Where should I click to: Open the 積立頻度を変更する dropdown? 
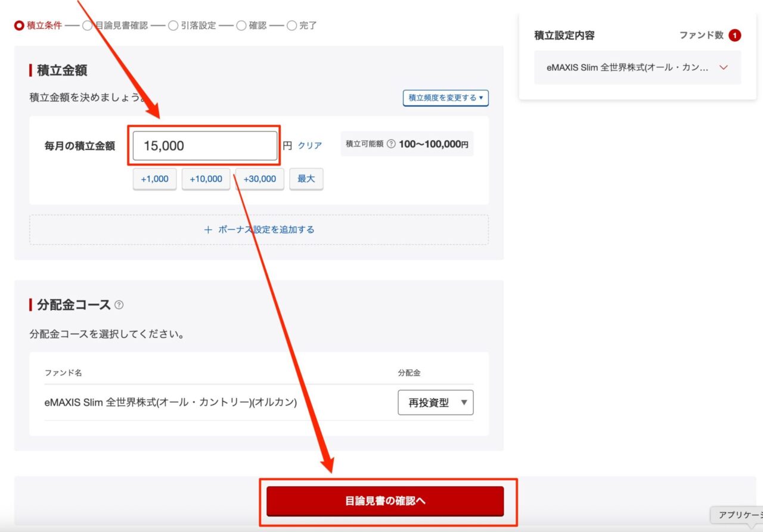445,98
